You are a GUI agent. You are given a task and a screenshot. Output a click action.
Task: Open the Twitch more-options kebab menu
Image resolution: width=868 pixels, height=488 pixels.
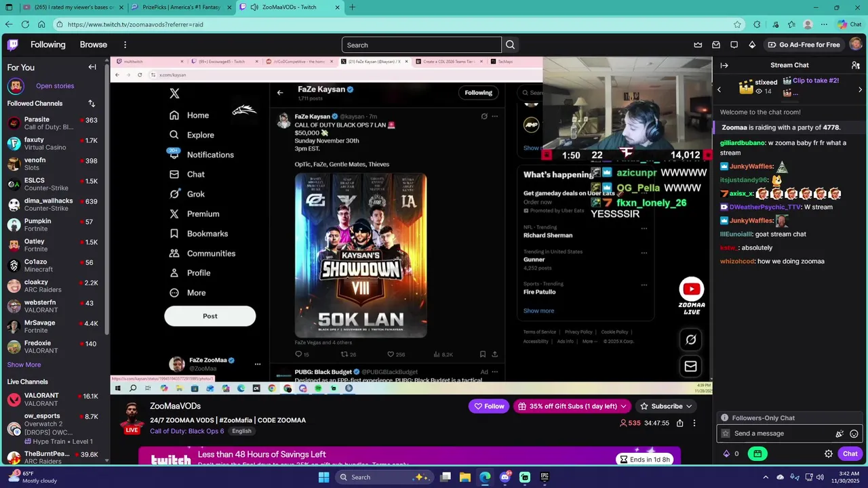pos(125,45)
